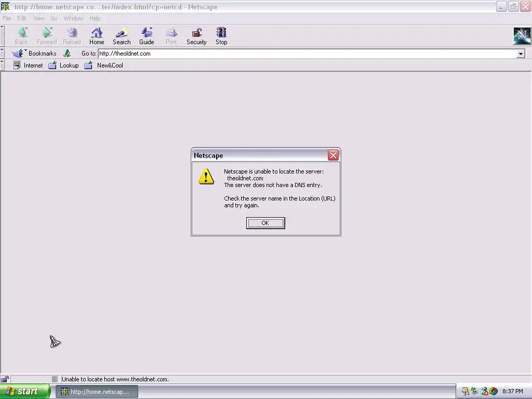Click the page location proxy icon
The image size is (532, 399).
[67, 54]
